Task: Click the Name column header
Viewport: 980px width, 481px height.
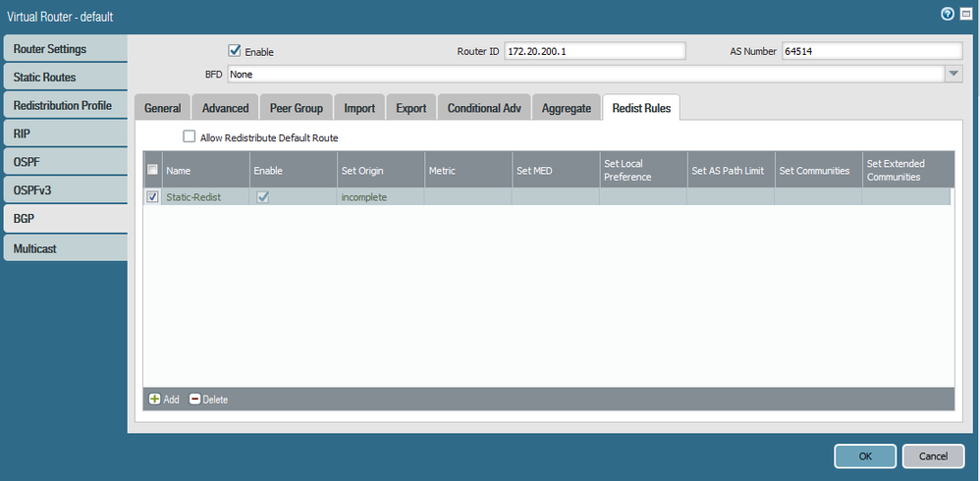Action: click(x=205, y=170)
